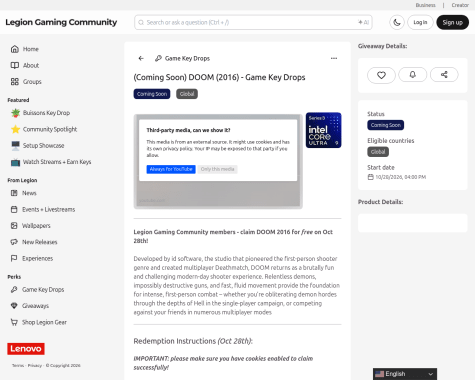Click the Game Key Drops key icon in sidebar
The width and height of the screenshot is (475, 380).
[x=14, y=290]
